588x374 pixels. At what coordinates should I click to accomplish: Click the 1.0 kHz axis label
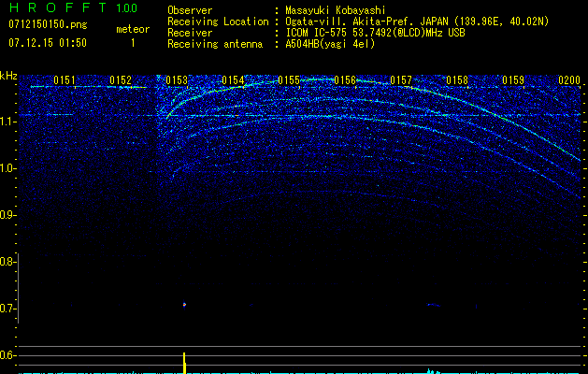click(x=7, y=168)
